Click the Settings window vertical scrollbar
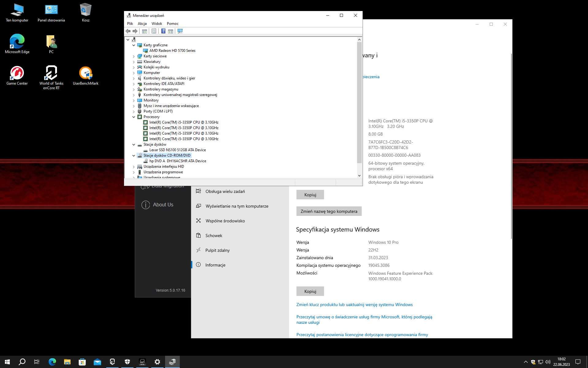This screenshot has width=588, height=368. tap(511, 146)
